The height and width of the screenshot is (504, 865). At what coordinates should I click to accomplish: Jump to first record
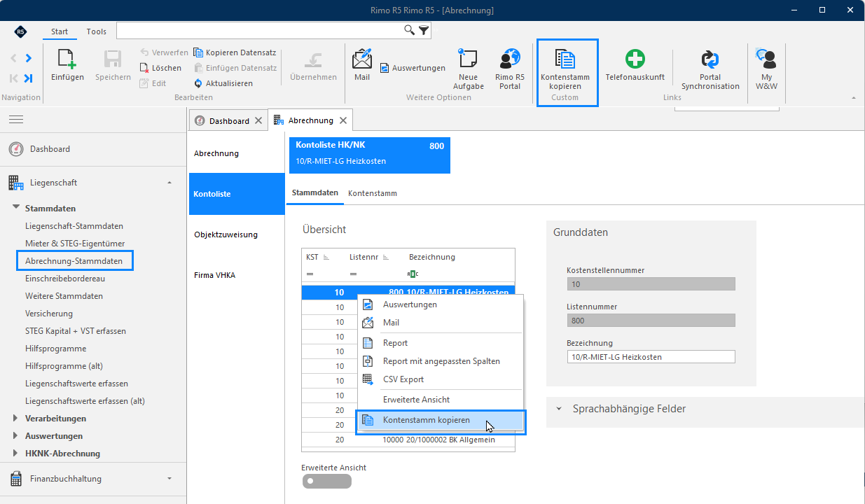coord(13,78)
